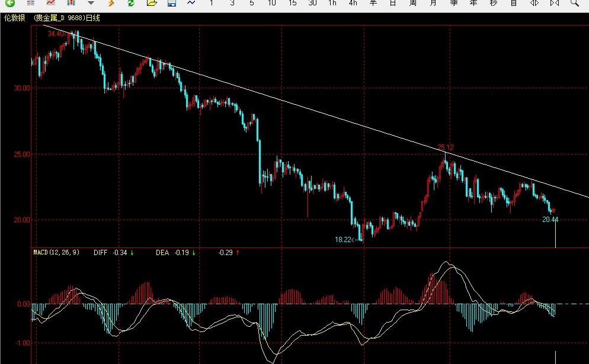The height and width of the screenshot is (364, 589).
Task: Click the red line chart icon
Action: (50, 3)
